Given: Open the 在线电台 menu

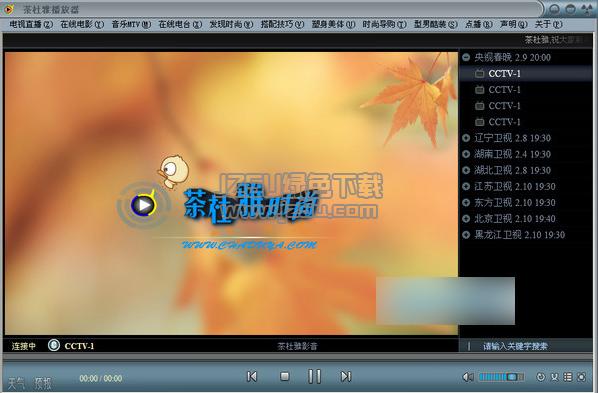Looking at the screenshot, I should click(x=180, y=24).
